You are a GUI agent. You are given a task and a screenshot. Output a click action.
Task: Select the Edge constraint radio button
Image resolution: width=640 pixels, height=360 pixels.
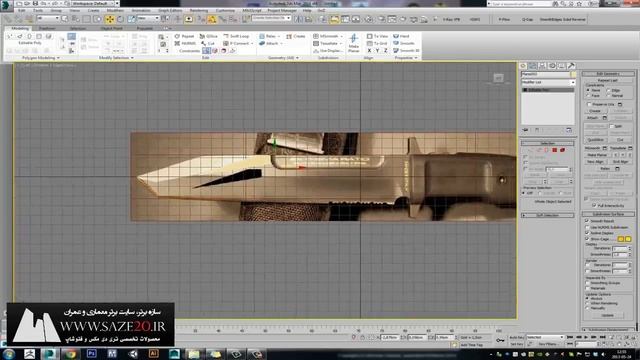click(609, 90)
